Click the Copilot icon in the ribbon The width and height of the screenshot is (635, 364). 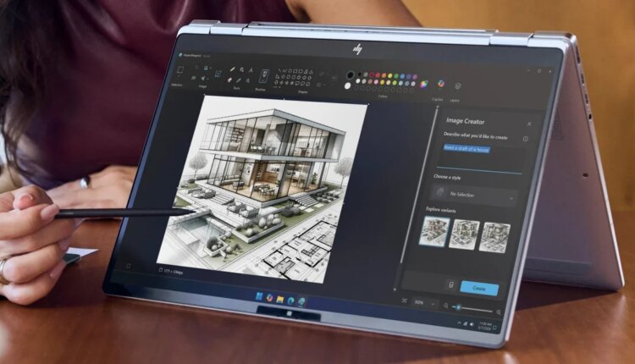tap(439, 84)
